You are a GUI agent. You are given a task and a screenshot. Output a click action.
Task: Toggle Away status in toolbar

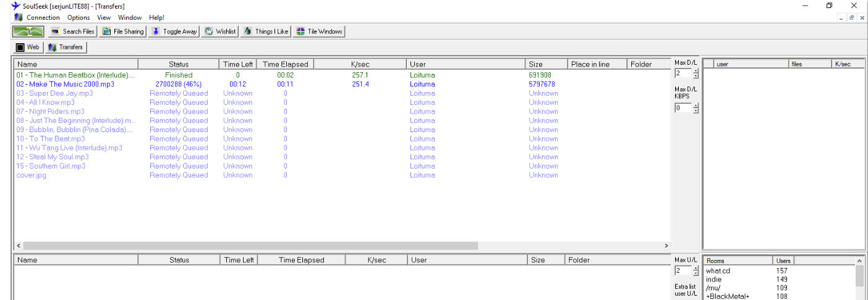(x=174, y=31)
